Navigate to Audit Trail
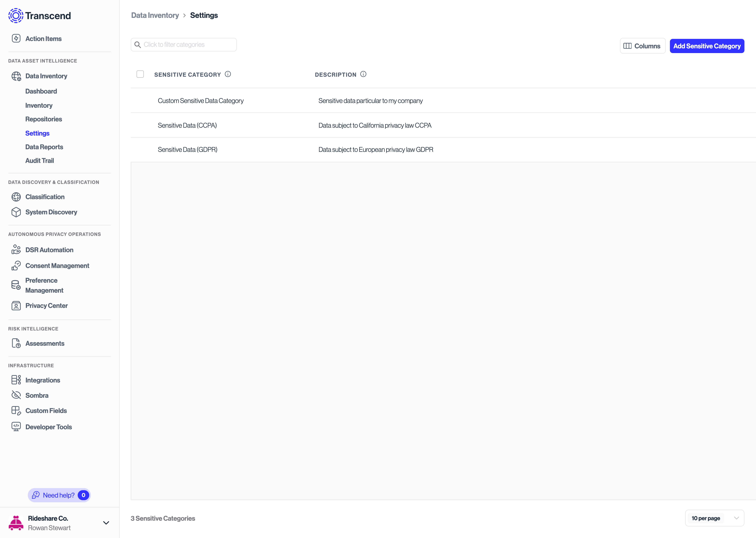 tap(40, 160)
